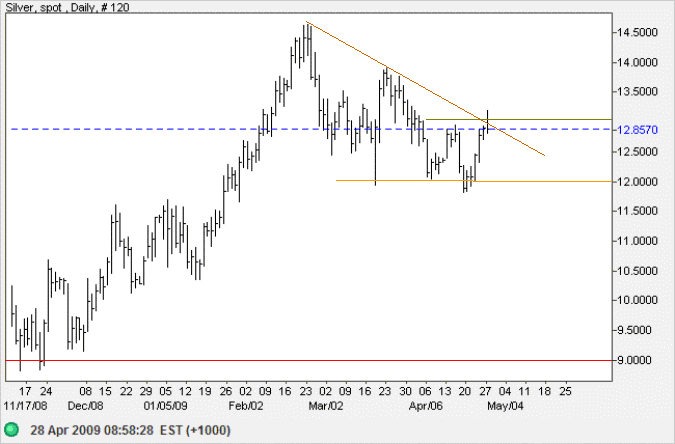The height and width of the screenshot is (444, 675).
Task: Select the 14.5000 price axis label
Action: pos(638,32)
